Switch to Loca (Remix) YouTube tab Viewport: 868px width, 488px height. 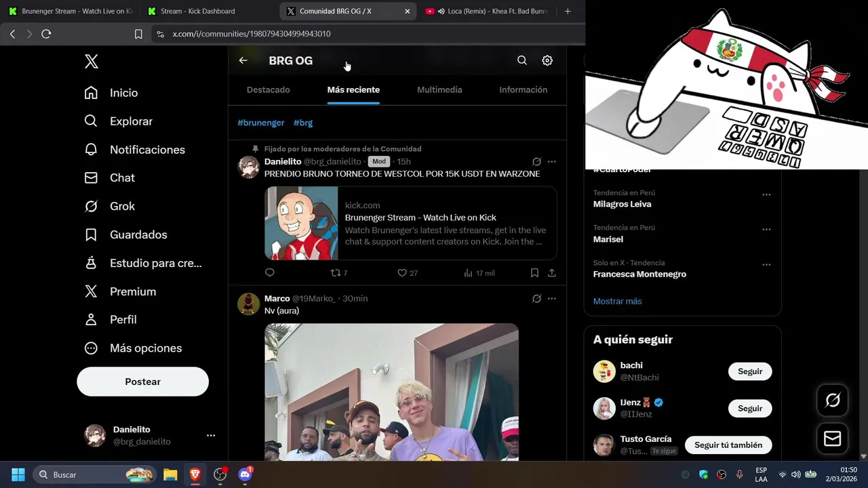(487, 12)
